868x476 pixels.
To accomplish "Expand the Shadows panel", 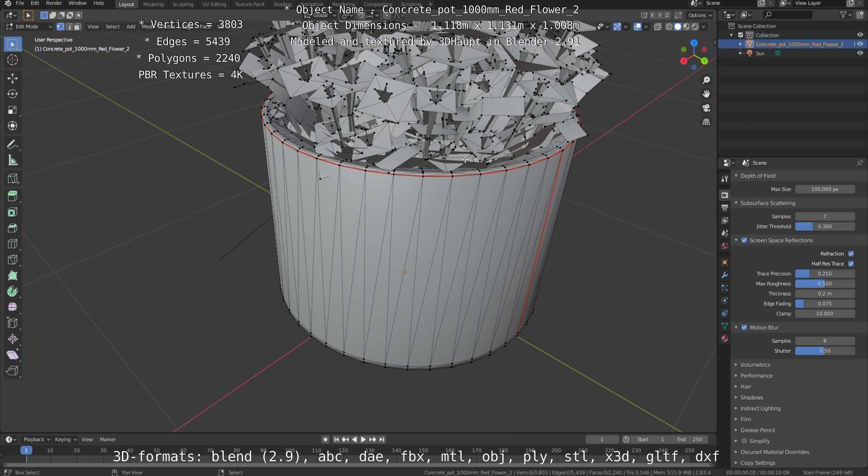I will click(751, 398).
